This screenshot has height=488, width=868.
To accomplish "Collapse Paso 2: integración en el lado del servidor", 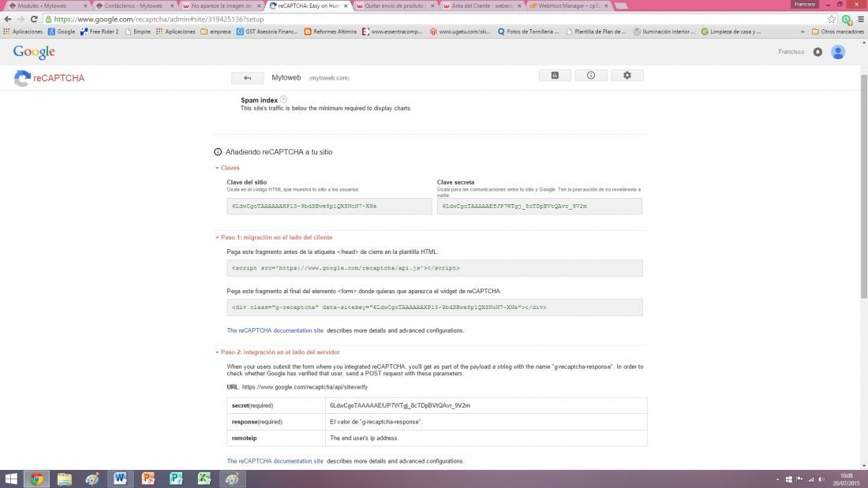I will (278, 352).
